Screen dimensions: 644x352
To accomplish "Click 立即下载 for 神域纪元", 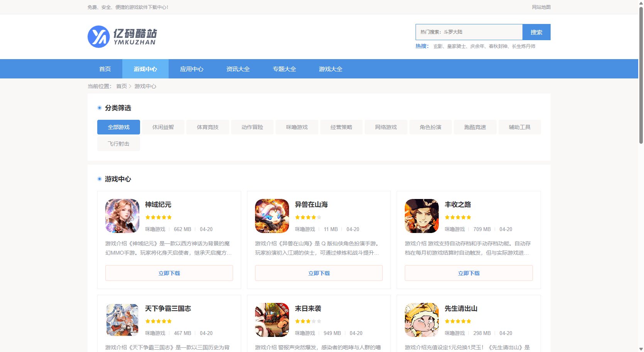I will (169, 273).
